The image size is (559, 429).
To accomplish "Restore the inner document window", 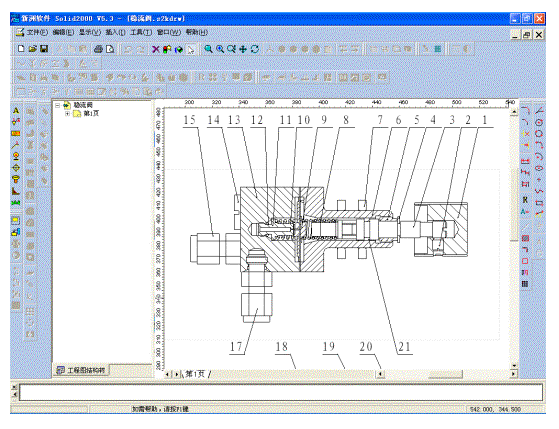I will (527, 35).
